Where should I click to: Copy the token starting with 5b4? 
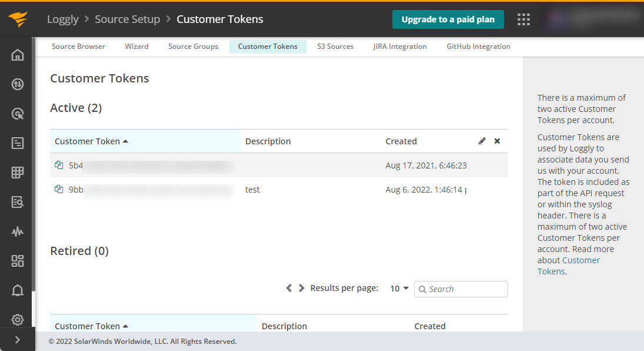coord(59,165)
